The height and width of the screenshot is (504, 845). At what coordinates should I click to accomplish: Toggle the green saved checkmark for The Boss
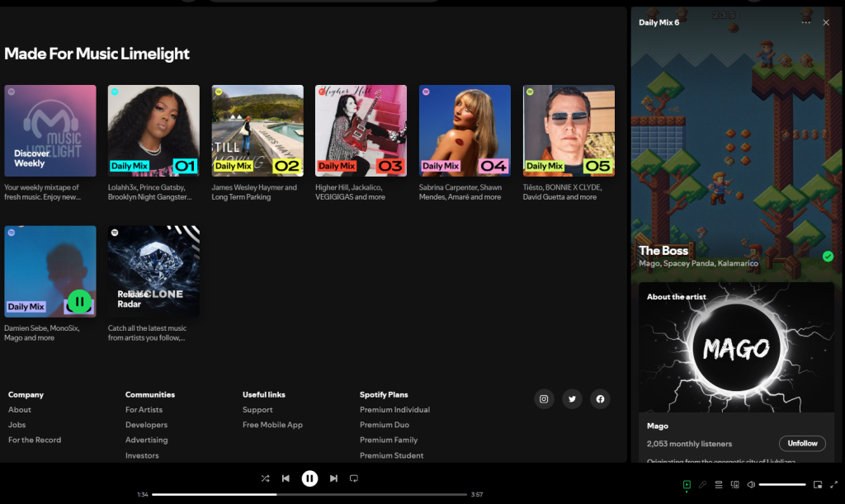coord(828,257)
